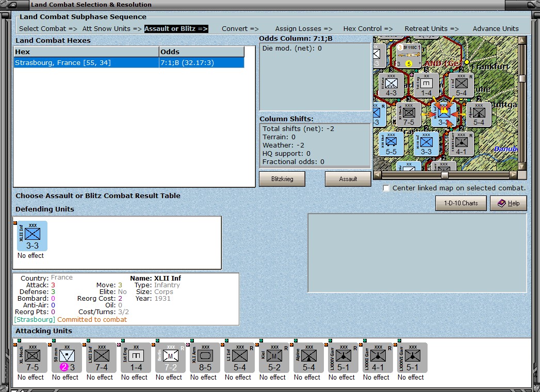Click the Retreat Units subphase step
Screen dimensions: 540x392
(432, 28)
